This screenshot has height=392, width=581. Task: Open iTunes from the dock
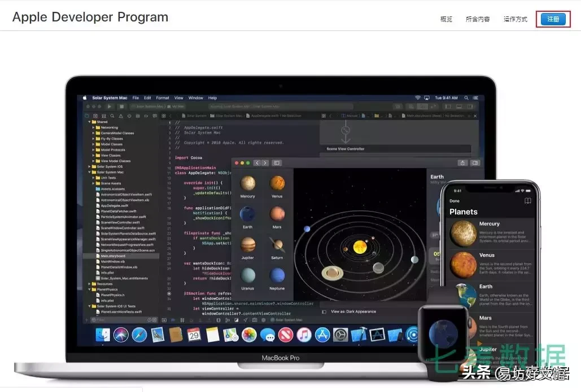pos(304,335)
